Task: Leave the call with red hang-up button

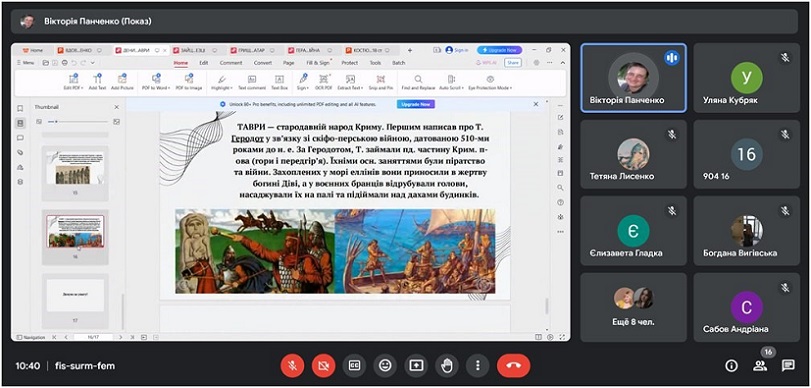Action: pyautogui.click(x=514, y=366)
